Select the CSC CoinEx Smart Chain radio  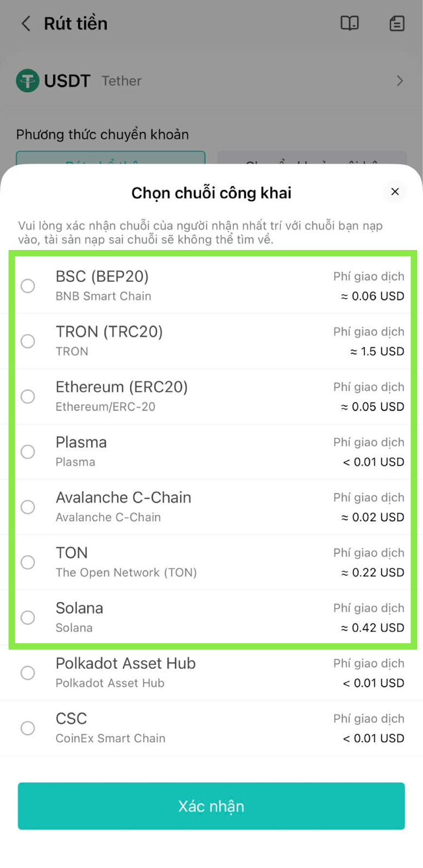(x=28, y=729)
